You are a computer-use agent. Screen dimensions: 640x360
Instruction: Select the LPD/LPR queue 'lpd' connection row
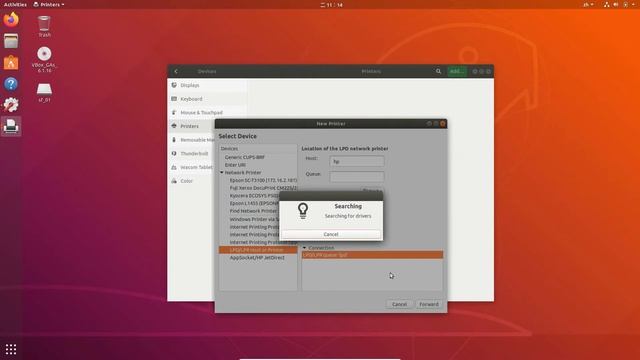pos(372,255)
